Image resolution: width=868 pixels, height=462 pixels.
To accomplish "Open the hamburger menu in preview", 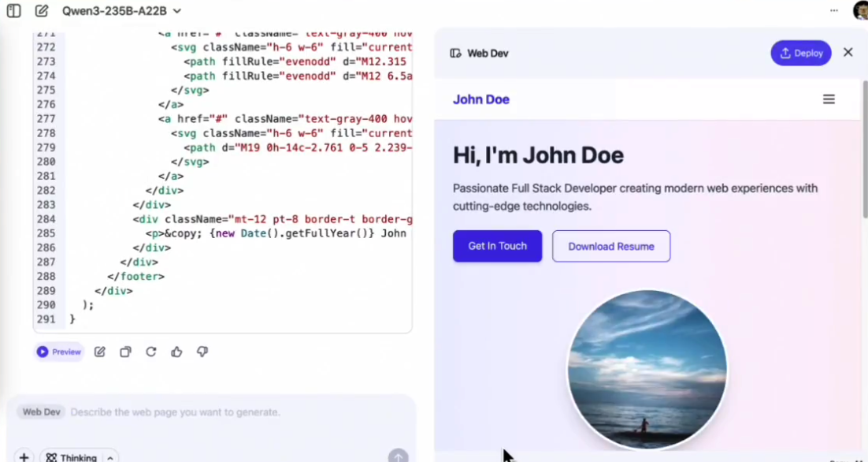I will pos(829,99).
